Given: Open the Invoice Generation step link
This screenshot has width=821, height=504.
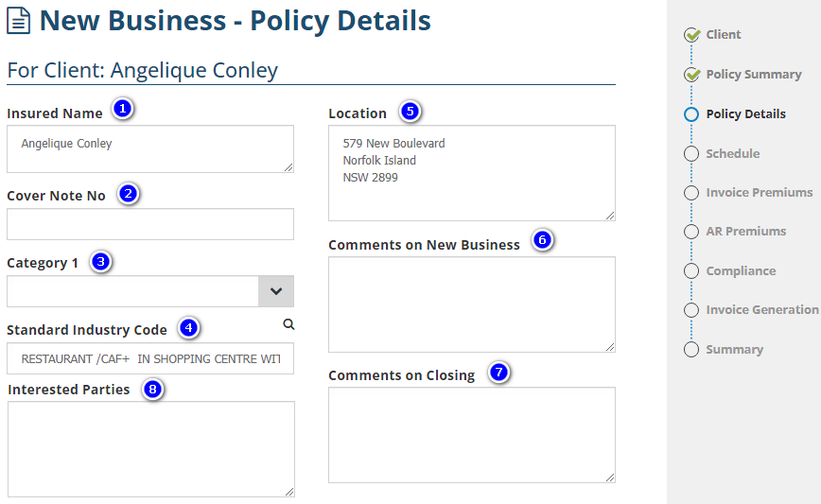Looking at the screenshot, I should [x=761, y=310].
